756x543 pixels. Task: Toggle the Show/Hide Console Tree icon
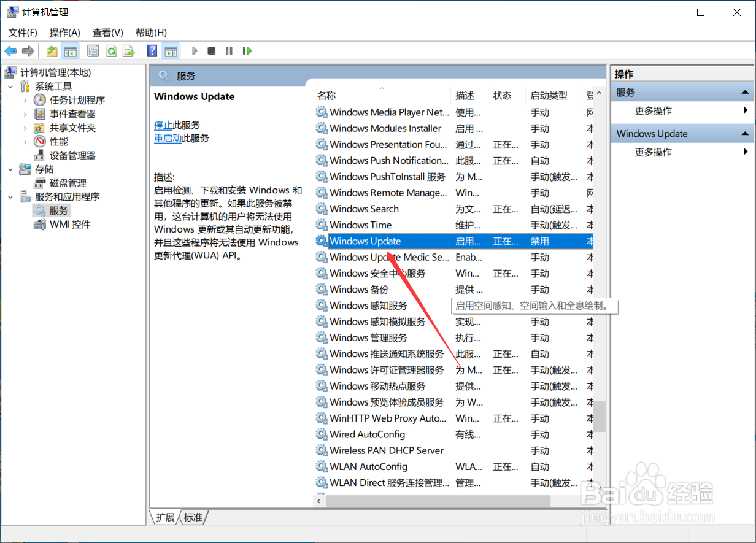(71, 51)
